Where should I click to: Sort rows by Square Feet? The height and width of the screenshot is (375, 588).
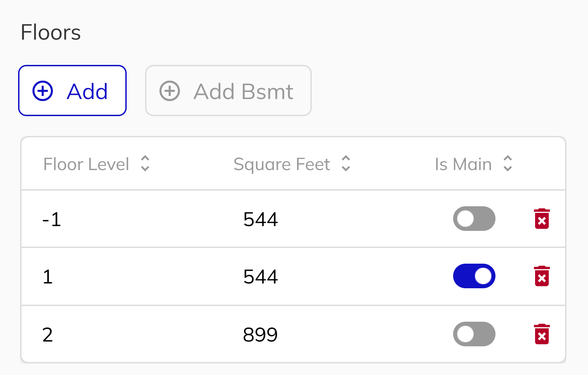(x=346, y=164)
